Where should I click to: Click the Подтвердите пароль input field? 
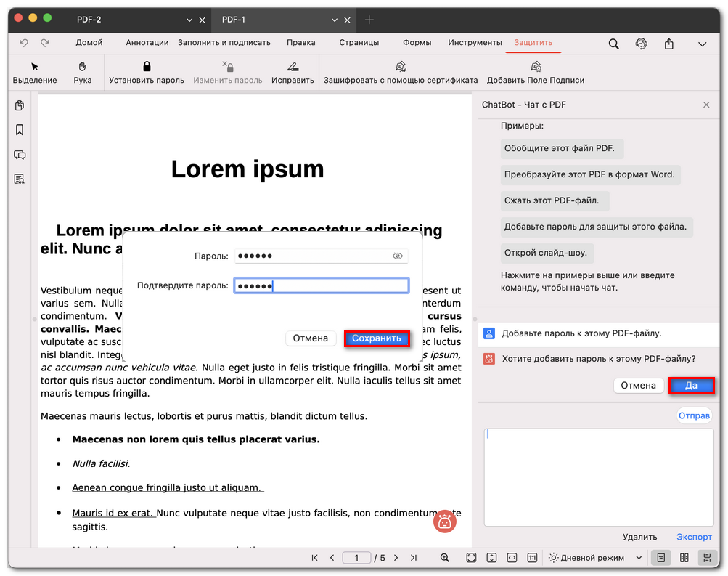point(321,285)
